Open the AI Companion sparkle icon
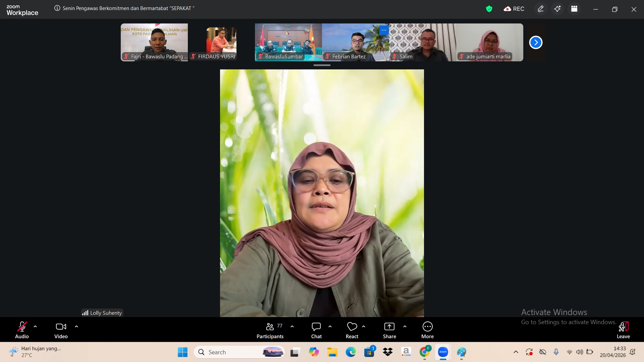The width and height of the screenshot is (644, 362). click(x=557, y=9)
